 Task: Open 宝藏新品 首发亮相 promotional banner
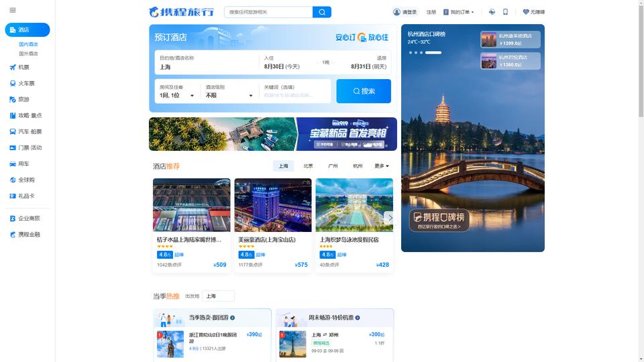click(x=273, y=134)
